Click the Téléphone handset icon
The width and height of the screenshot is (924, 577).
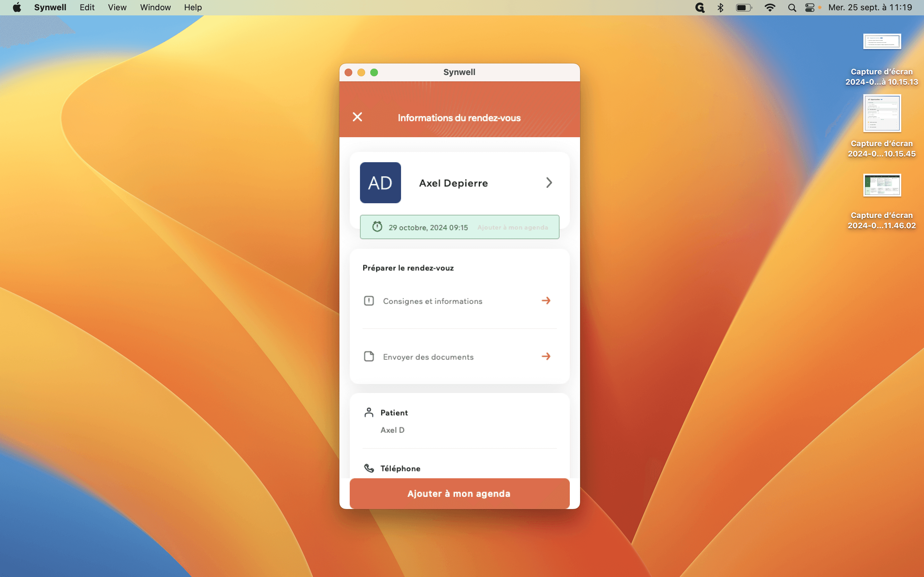(x=369, y=468)
